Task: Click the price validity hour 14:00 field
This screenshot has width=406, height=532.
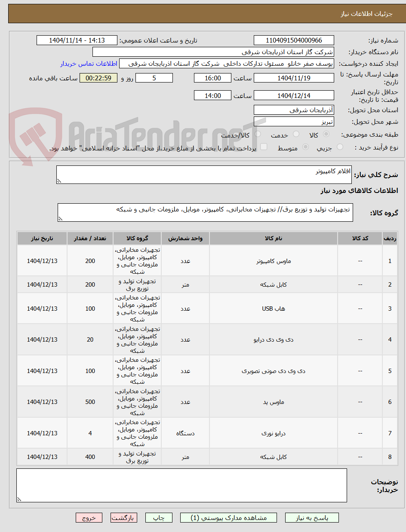Action: [212, 95]
